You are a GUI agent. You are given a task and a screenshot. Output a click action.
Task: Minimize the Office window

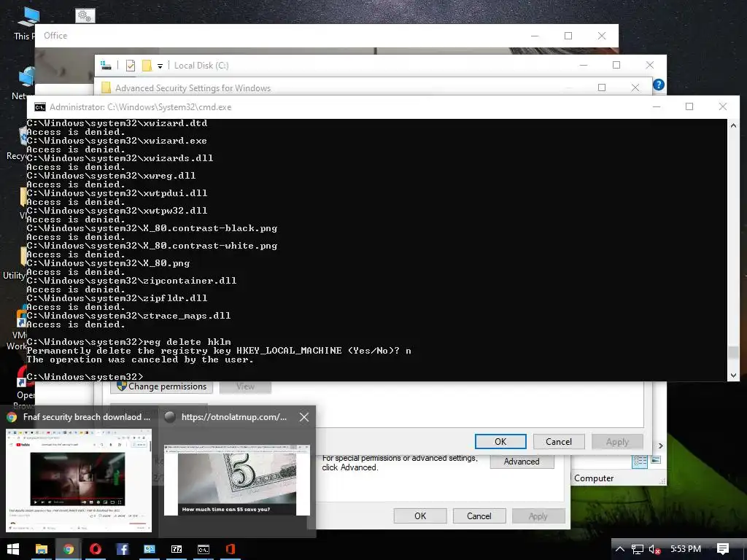(x=535, y=36)
